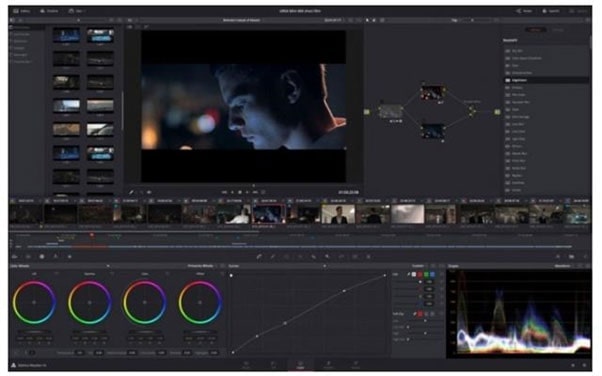Viewport: 602px width, 376px height.
Task: Open the RGB Mixer palette icon
Action: click(x=56, y=256)
